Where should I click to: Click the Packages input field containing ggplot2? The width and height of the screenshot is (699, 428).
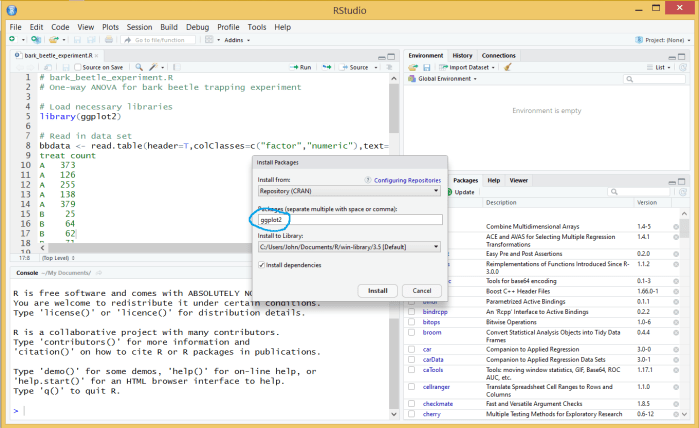pos(350,219)
